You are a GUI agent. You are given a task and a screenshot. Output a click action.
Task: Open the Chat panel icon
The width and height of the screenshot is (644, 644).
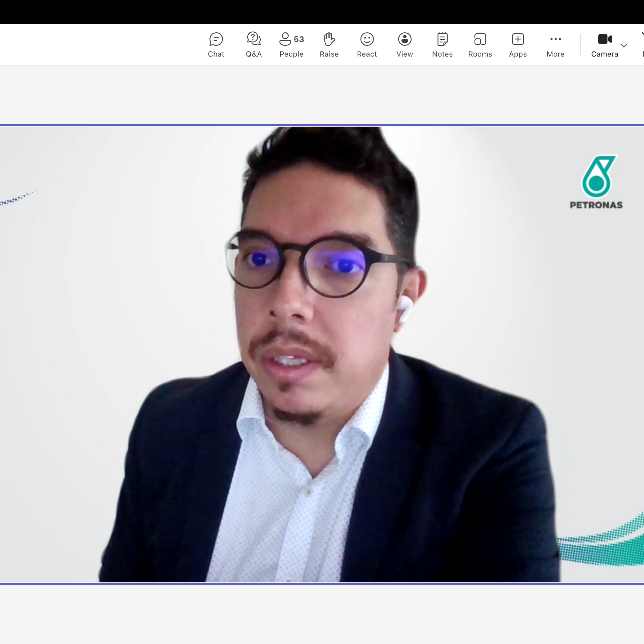(x=216, y=39)
